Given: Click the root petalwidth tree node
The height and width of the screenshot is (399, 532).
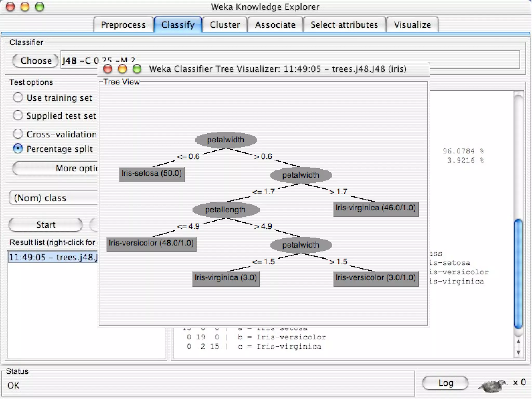Looking at the screenshot, I should coord(226,140).
